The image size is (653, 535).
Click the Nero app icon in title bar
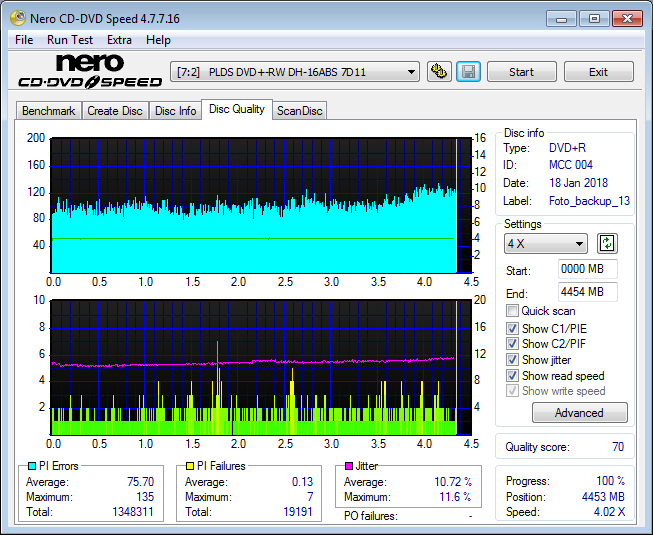[18, 18]
